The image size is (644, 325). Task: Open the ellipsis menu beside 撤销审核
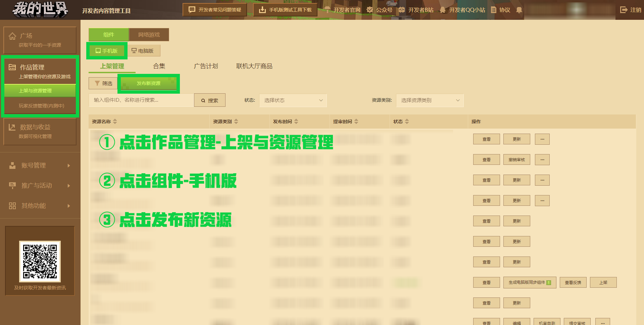pyautogui.click(x=542, y=159)
